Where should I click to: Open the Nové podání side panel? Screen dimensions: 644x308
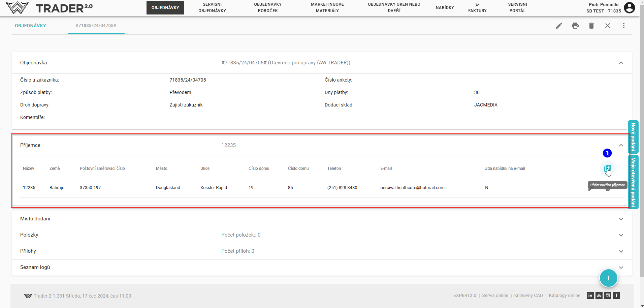(x=633, y=136)
